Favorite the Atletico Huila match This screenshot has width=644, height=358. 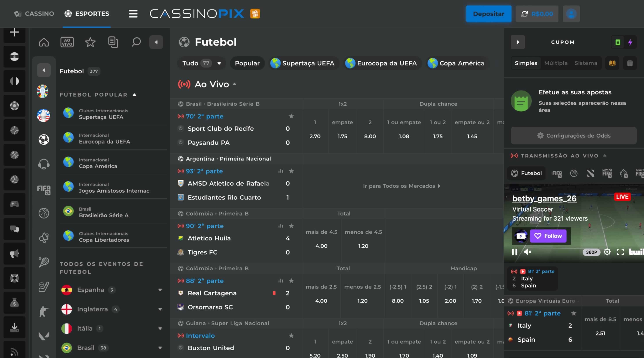[x=291, y=226]
